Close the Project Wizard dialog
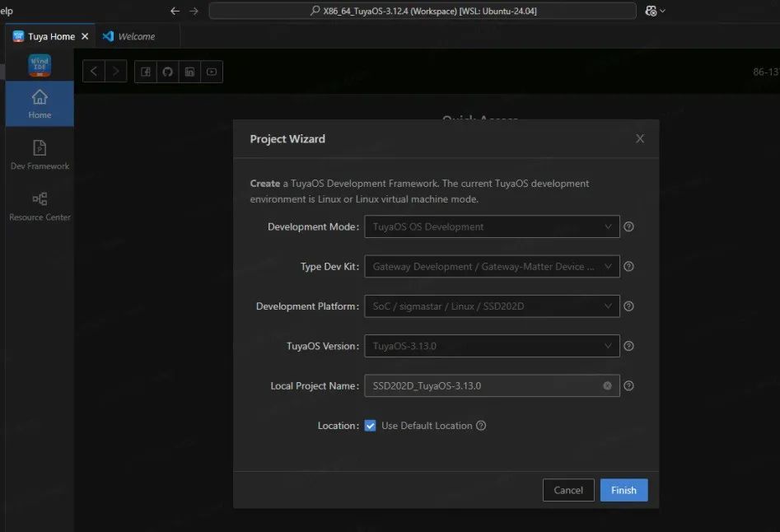 click(640, 139)
